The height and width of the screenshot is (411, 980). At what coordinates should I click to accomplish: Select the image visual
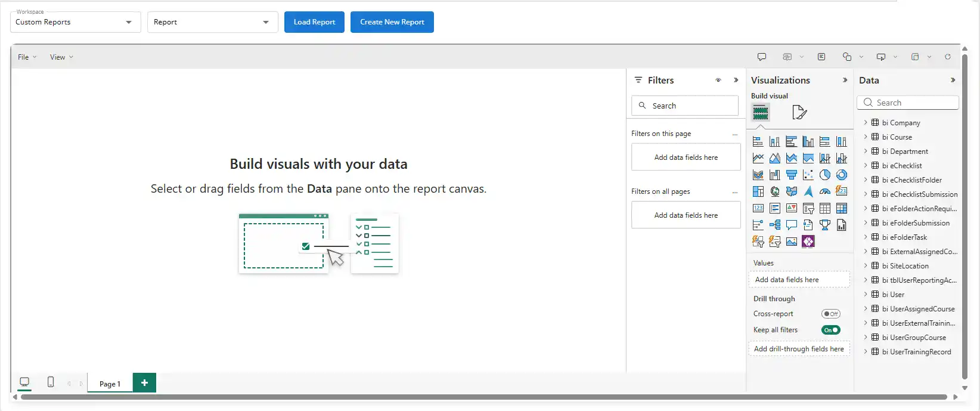point(791,242)
